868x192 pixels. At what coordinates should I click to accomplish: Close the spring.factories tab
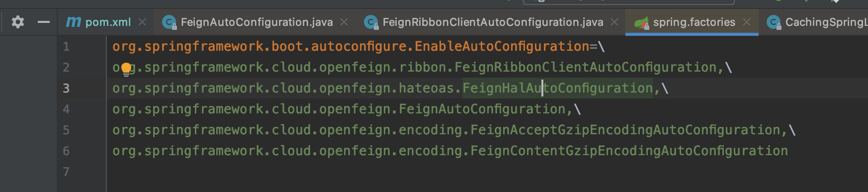(747, 22)
